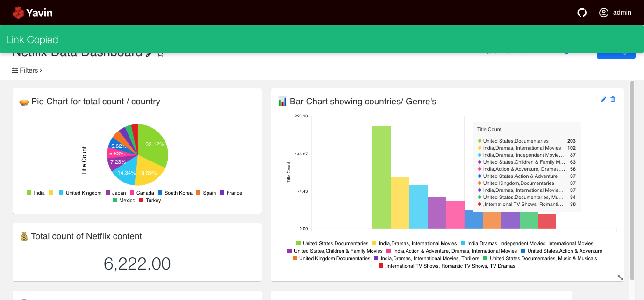Click the tooltip count value 102

click(571, 148)
